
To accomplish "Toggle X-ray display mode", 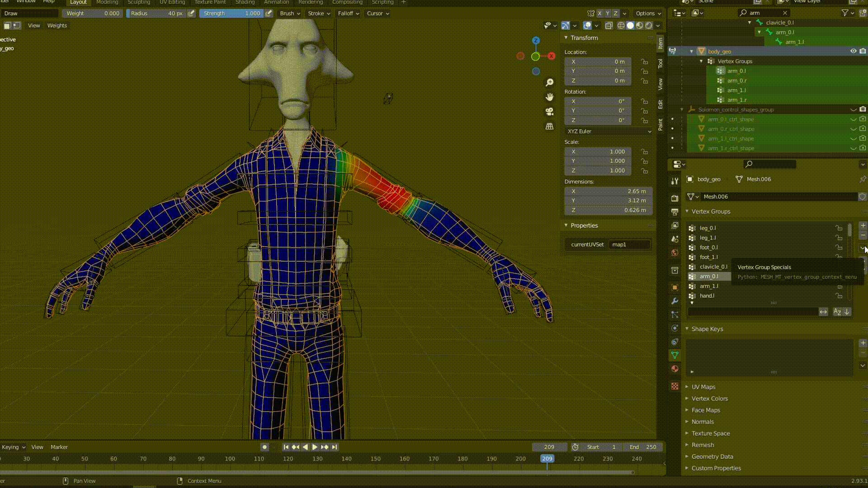I will point(609,25).
